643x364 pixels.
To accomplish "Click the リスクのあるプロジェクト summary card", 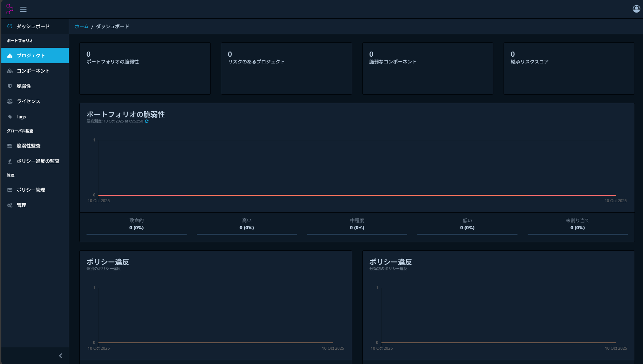I will click(x=286, y=68).
